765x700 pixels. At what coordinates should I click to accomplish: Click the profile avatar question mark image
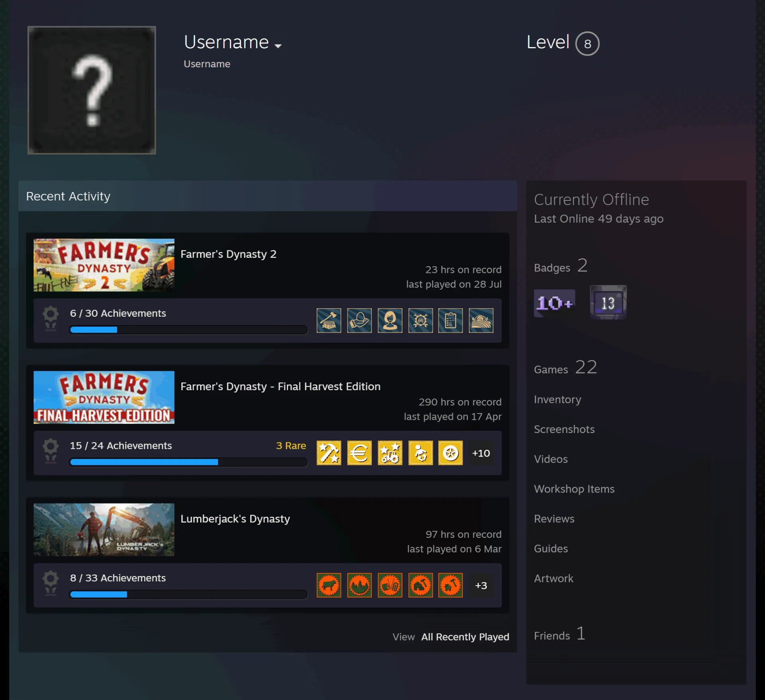92,90
